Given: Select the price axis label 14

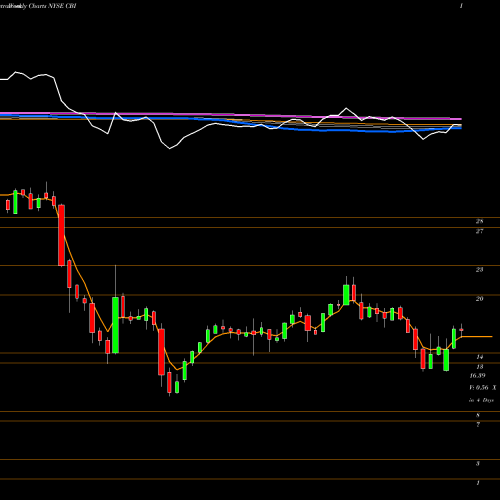Looking at the screenshot, I should click(x=479, y=357).
